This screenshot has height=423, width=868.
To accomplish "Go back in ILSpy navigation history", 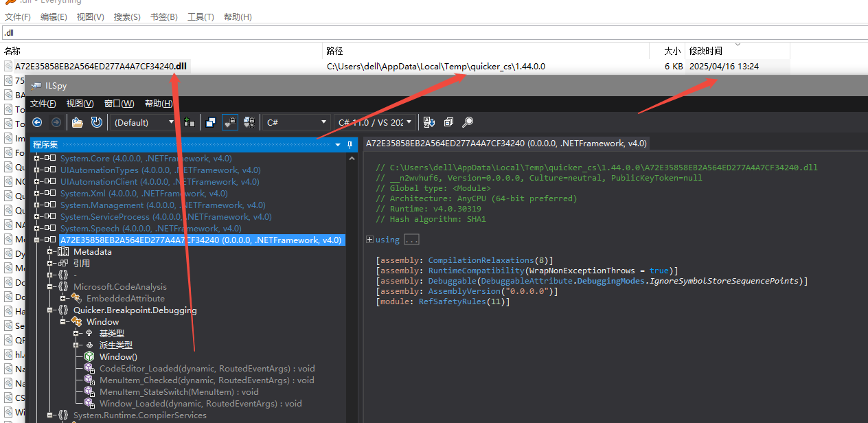I will (38, 122).
